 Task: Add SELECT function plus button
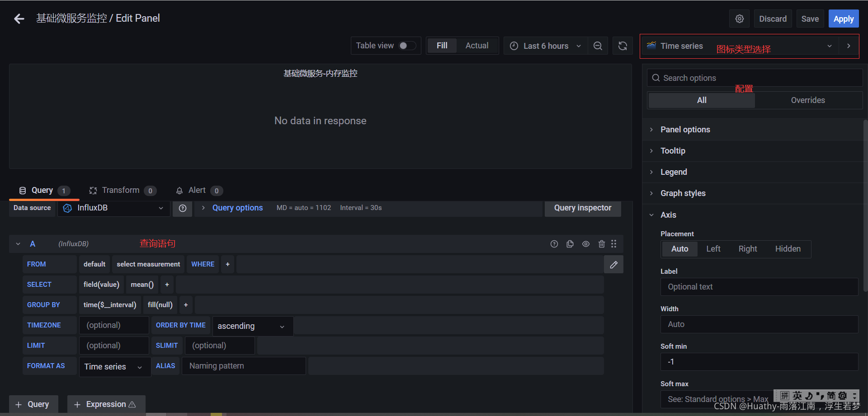coord(167,285)
